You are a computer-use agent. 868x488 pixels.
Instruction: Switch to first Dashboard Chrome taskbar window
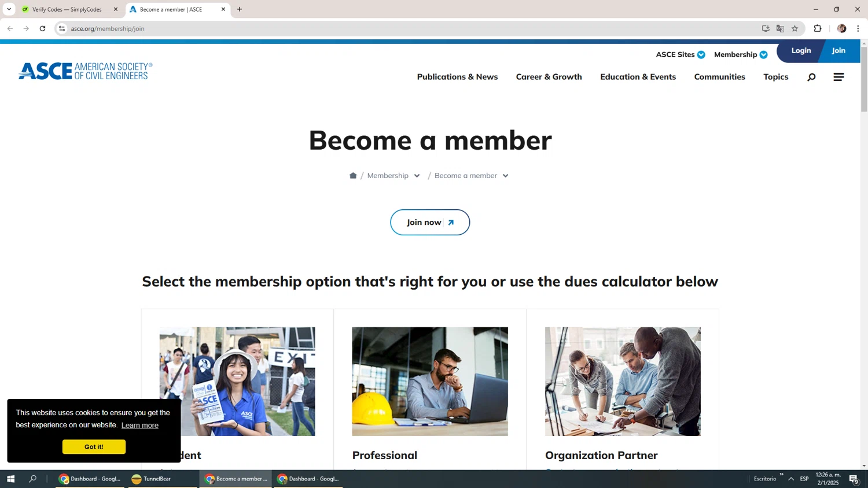90,479
